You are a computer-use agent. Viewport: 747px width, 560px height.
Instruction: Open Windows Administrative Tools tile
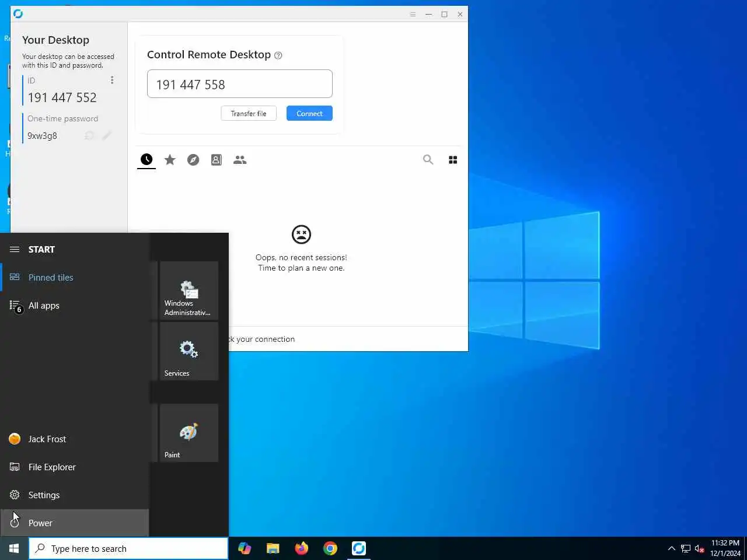click(189, 290)
